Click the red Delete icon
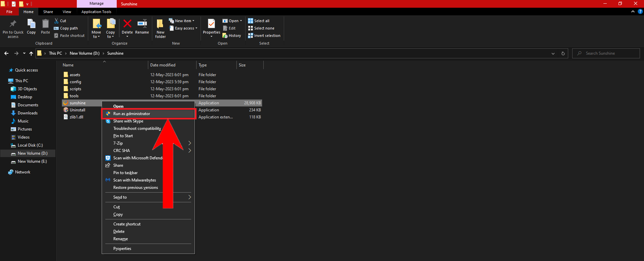This screenshot has width=644, height=261. 127,23
